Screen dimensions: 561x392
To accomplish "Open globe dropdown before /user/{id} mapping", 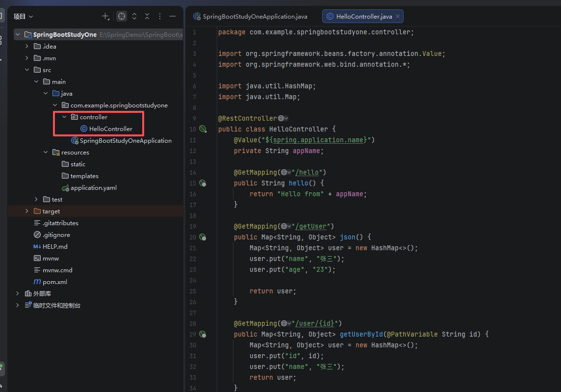I will coord(286,324).
